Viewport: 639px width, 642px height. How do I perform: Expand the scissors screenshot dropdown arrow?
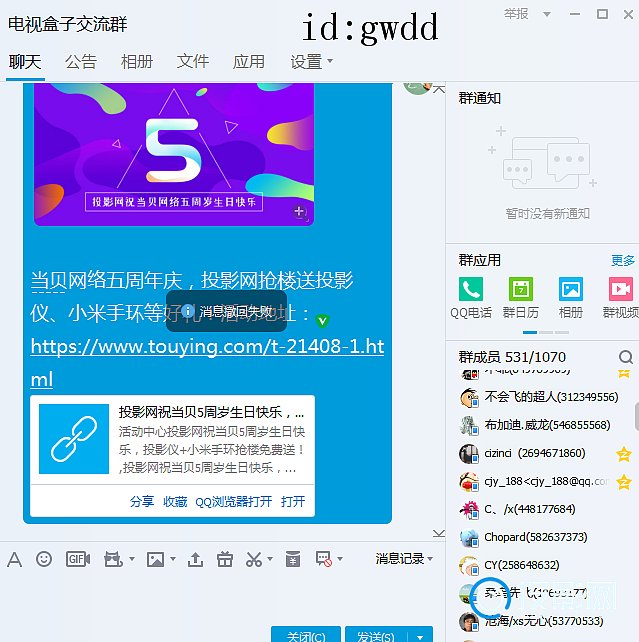(270, 558)
